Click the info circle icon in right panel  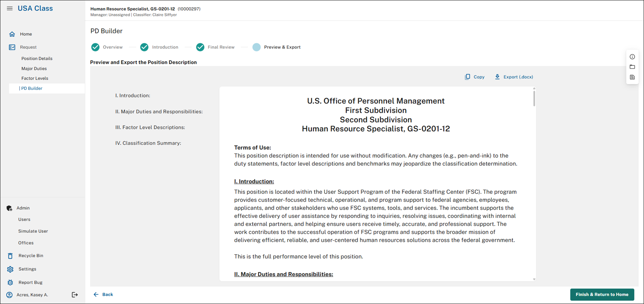coord(632,57)
